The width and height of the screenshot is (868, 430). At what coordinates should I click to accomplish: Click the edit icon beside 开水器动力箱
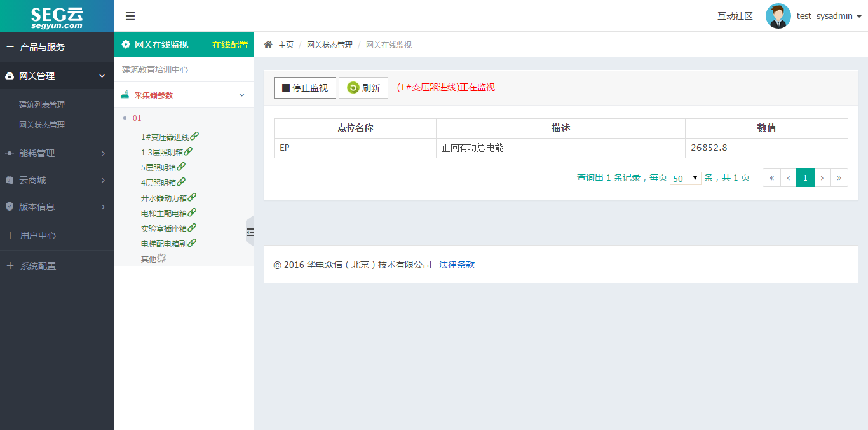tap(193, 197)
